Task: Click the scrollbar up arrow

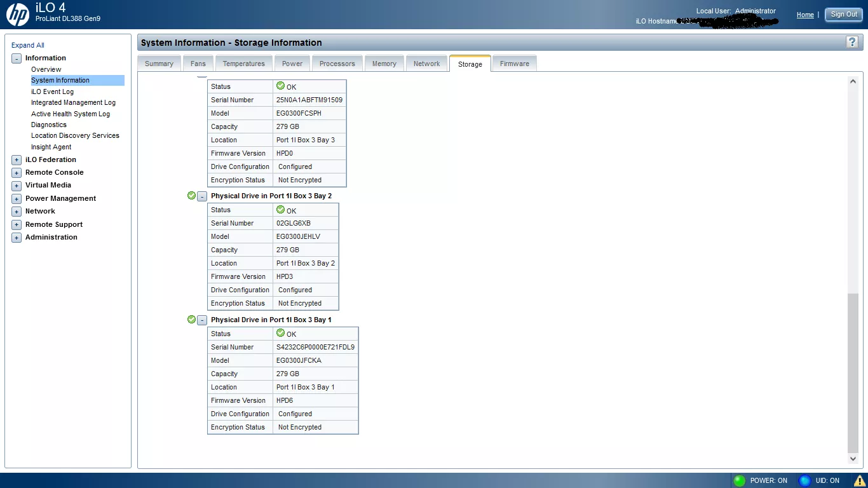Action: click(x=853, y=81)
